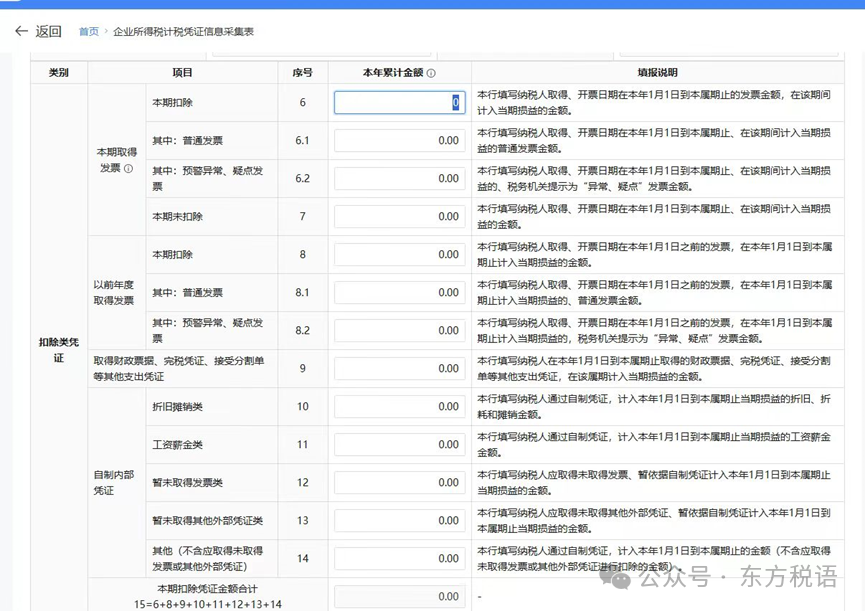The width and height of the screenshot is (865, 611).
Task: Focus amount field for row 14 其他
Action: coord(399,559)
